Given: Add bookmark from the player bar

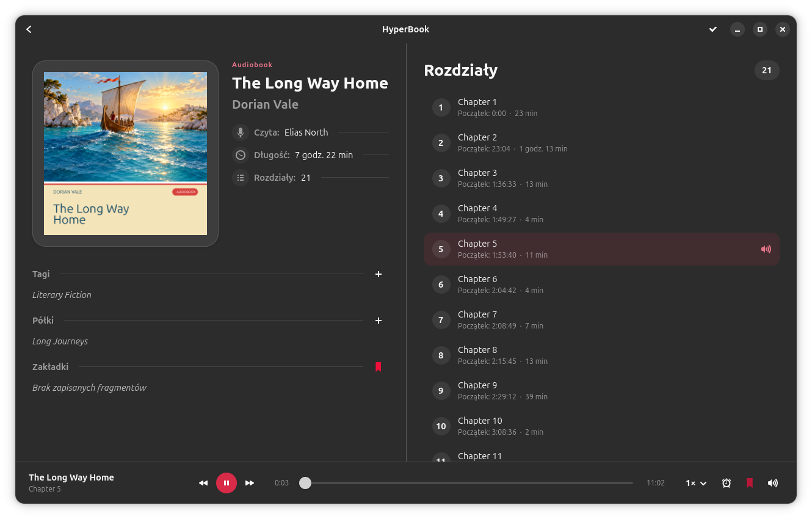Looking at the screenshot, I should [x=750, y=483].
